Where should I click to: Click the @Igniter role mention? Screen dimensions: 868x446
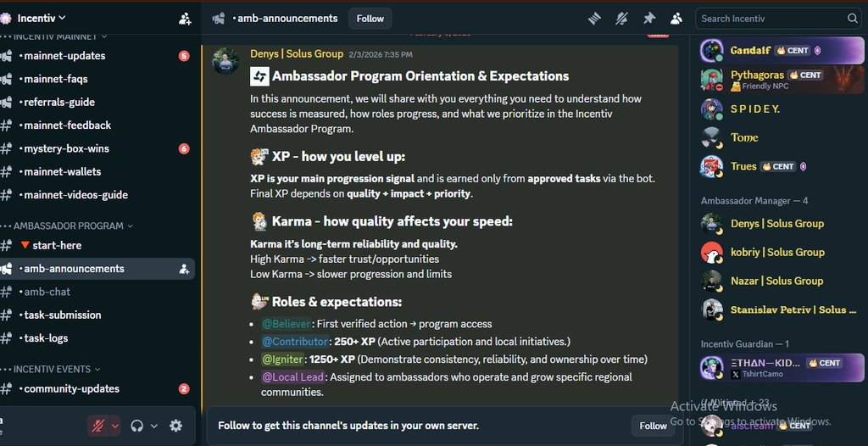(x=283, y=359)
